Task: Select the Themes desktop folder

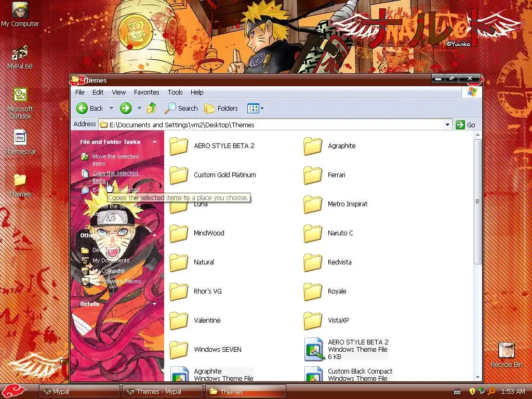Action: [x=20, y=185]
